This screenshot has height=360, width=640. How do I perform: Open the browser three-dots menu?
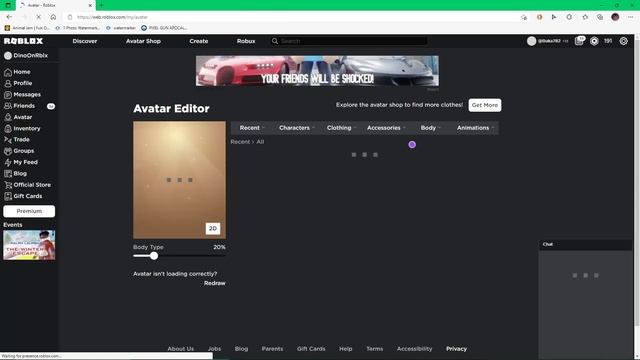630,17
